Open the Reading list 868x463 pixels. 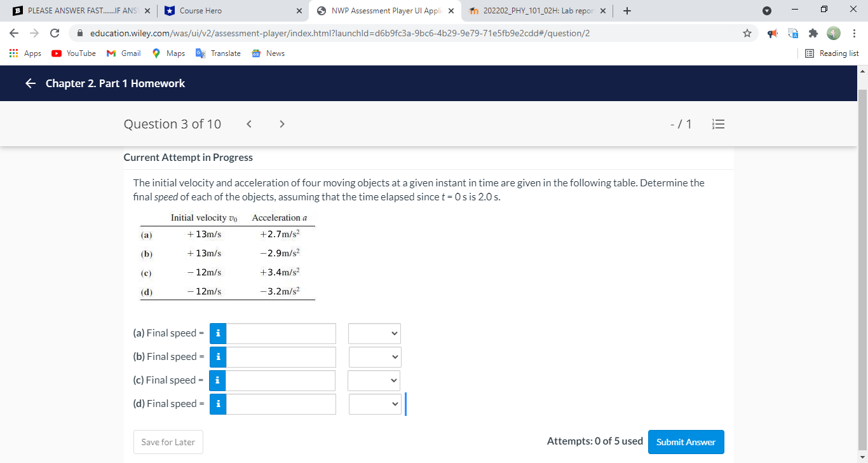[x=832, y=53]
